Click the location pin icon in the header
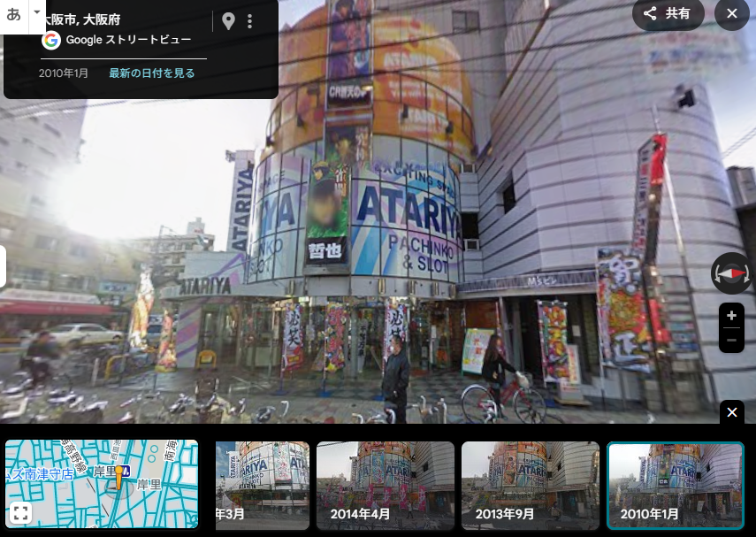Image resolution: width=756 pixels, height=537 pixels. click(x=229, y=20)
